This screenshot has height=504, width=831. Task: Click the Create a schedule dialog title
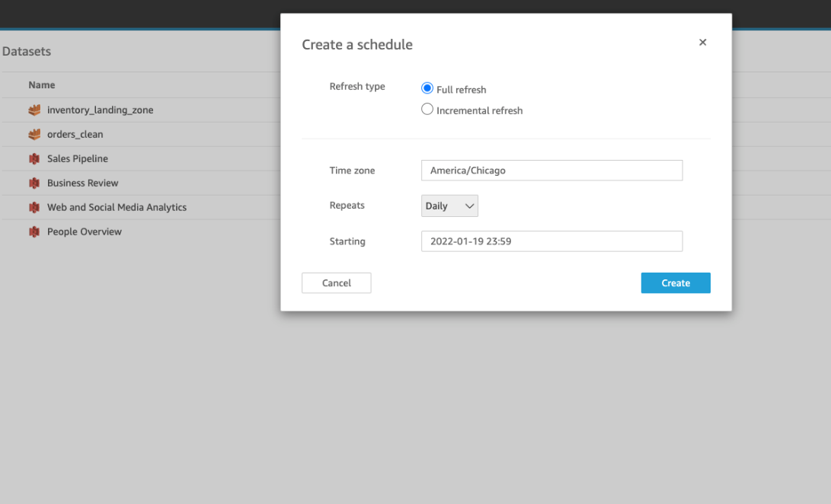[x=357, y=44]
